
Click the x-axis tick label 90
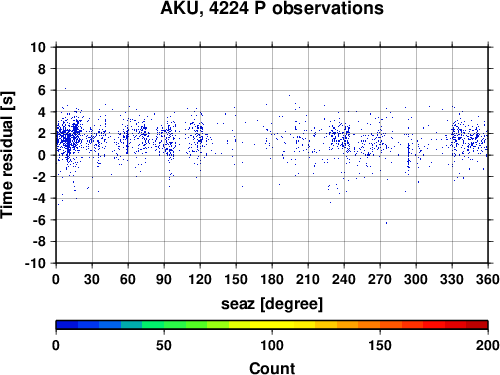(164, 279)
